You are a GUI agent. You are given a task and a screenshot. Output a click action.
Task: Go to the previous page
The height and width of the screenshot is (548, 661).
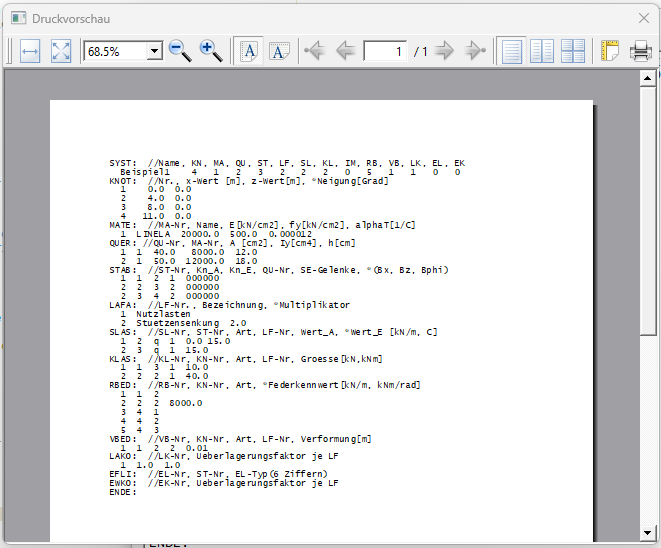coord(345,51)
